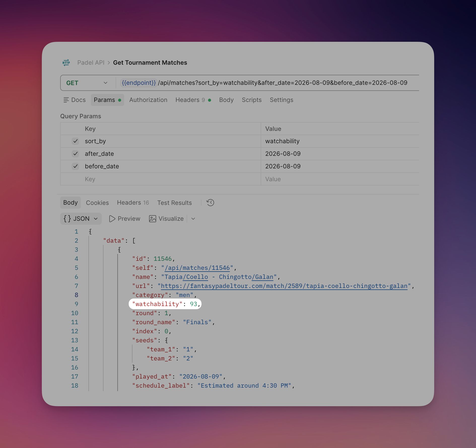Screen dimensions: 476x448
Task: Open the response history clock icon
Action: 210,203
